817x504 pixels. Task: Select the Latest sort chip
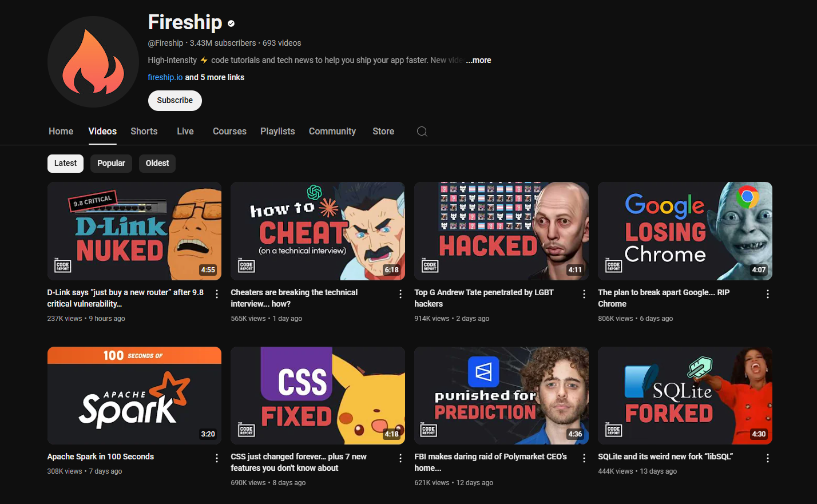pos(65,164)
